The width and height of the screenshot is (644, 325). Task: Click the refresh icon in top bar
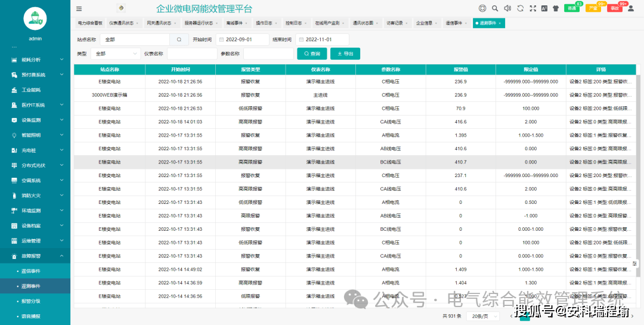[x=520, y=8]
